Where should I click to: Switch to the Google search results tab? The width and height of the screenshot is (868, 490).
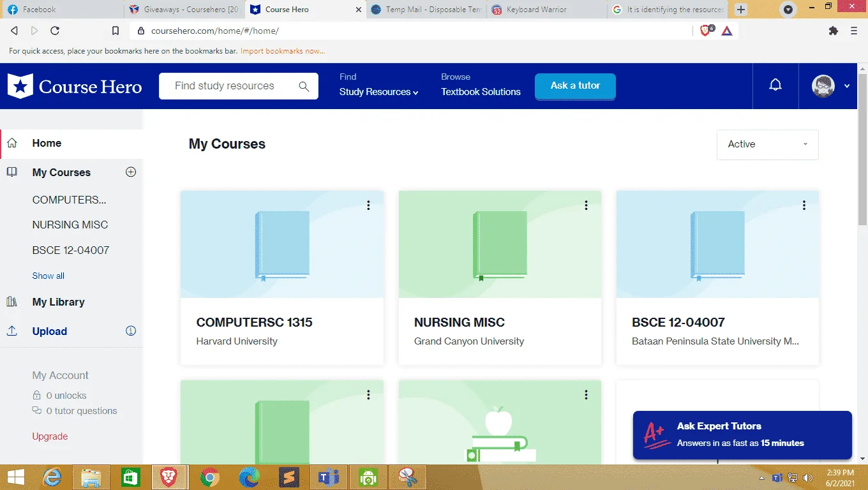(668, 10)
